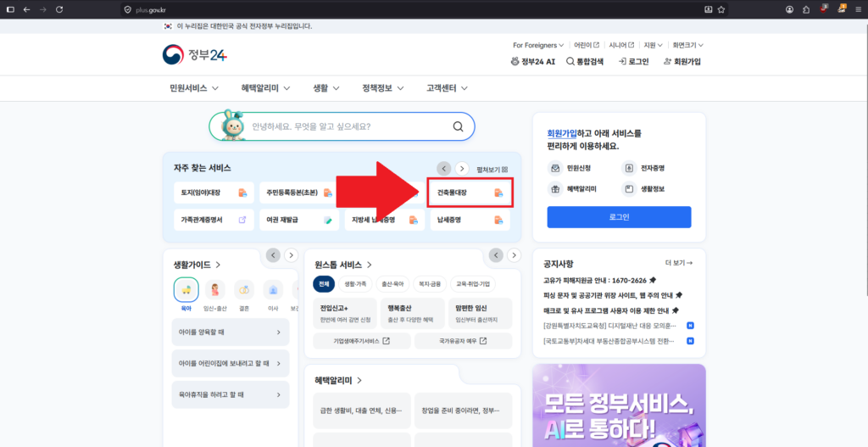Select the 전체 filter tab
Image resolution: width=868 pixels, height=447 pixels.
pos(324,284)
